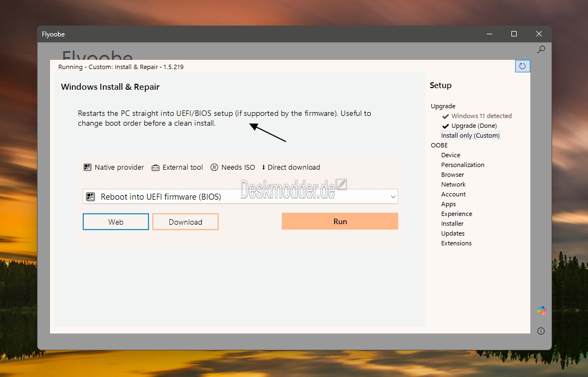Click the colorful Copilot icon

[x=542, y=310]
